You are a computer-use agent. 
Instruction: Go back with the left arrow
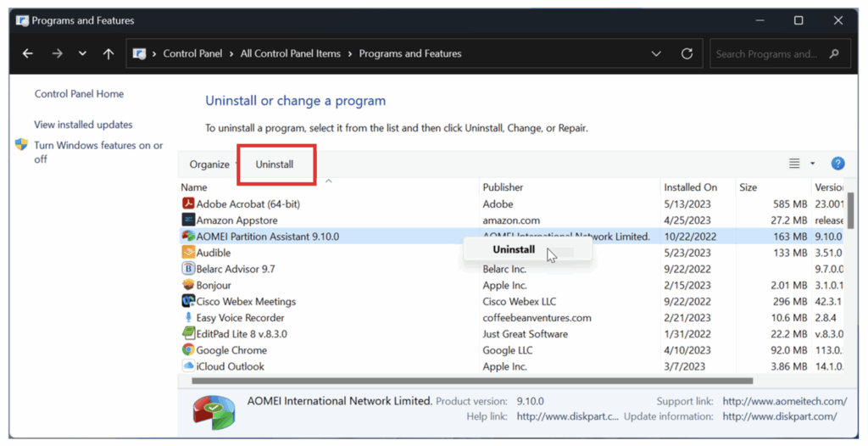(28, 53)
